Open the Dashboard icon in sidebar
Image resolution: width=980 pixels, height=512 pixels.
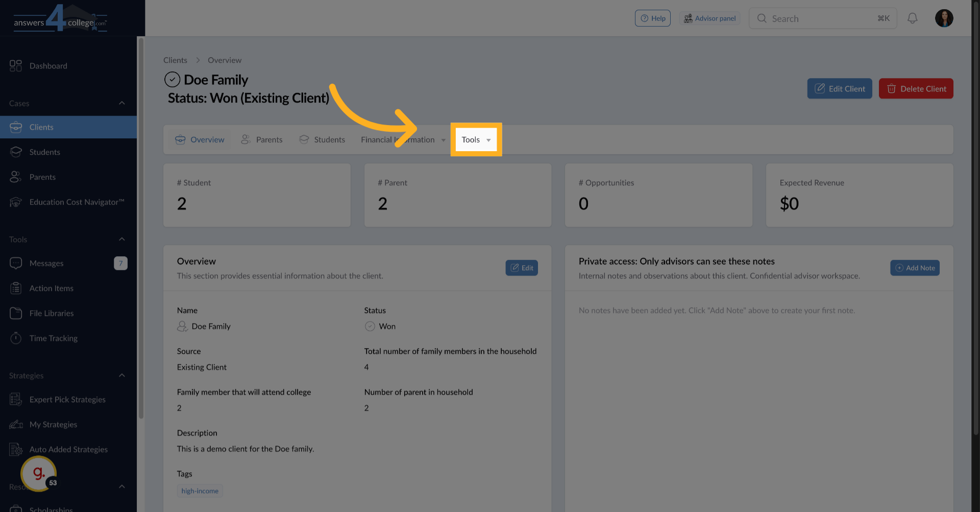click(x=16, y=66)
